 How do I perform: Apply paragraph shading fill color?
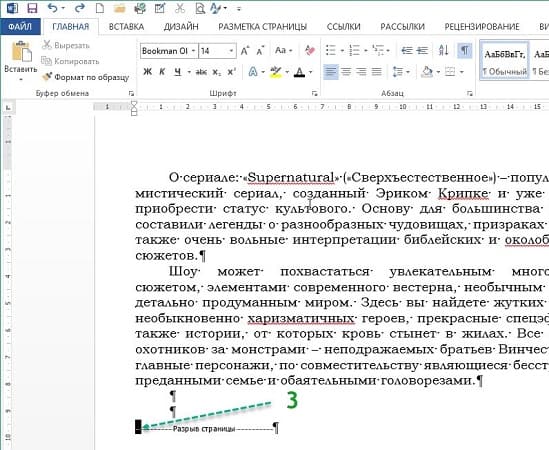coord(427,72)
